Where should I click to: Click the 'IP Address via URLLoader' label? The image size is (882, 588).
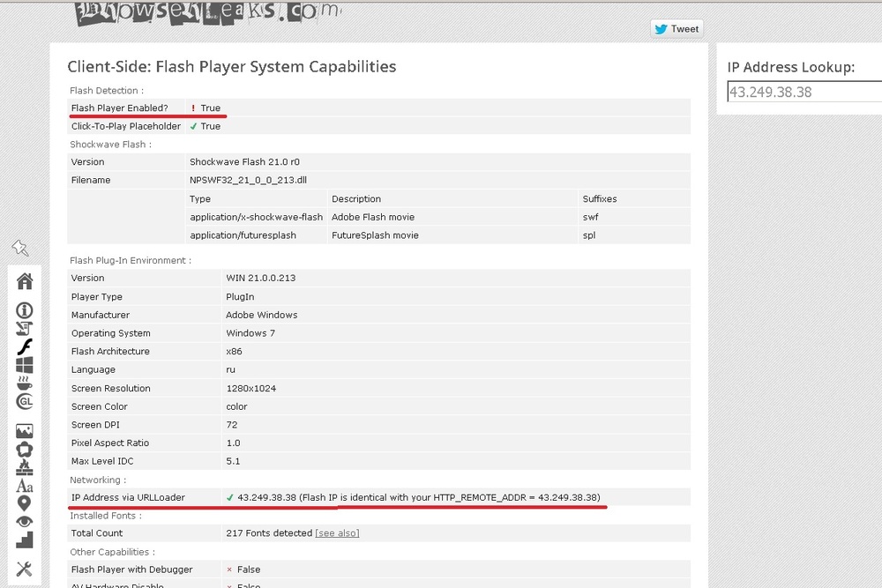(x=128, y=497)
